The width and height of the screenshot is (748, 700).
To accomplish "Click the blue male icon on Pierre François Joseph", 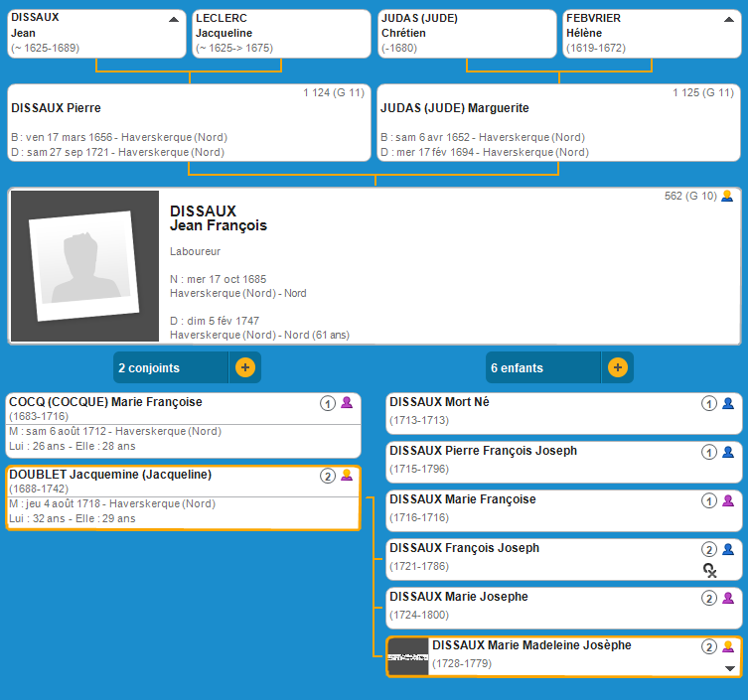I will pyautogui.click(x=728, y=452).
